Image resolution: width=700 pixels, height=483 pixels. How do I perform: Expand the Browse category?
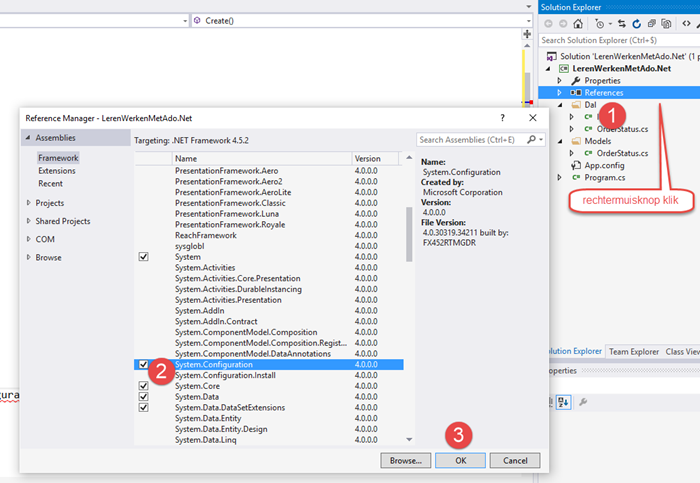(29, 258)
